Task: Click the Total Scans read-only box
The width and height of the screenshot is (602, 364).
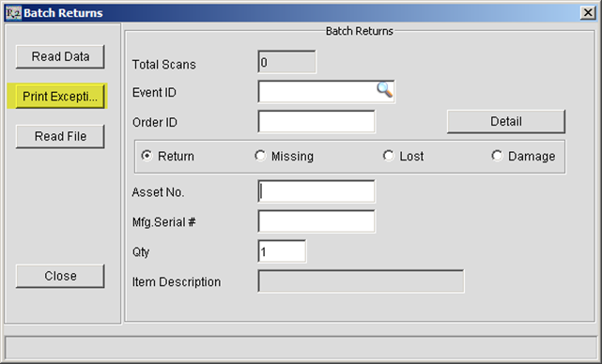Action: pyautogui.click(x=287, y=62)
